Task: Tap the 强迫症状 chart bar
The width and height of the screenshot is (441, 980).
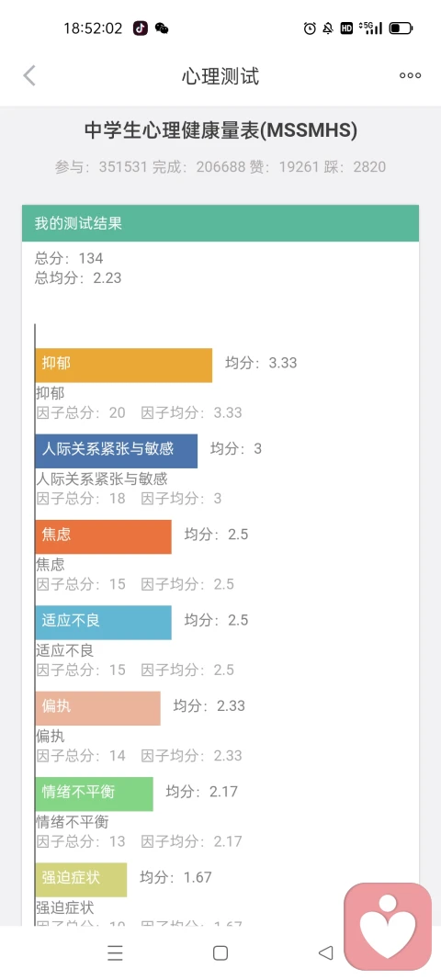Action: pos(82,879)
